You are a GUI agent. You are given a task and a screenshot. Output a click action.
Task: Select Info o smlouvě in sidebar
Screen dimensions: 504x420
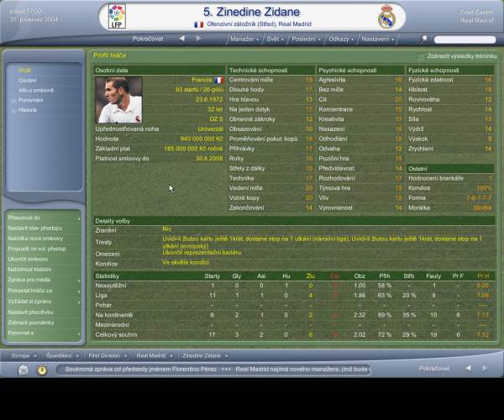click(x=36, y=90)
